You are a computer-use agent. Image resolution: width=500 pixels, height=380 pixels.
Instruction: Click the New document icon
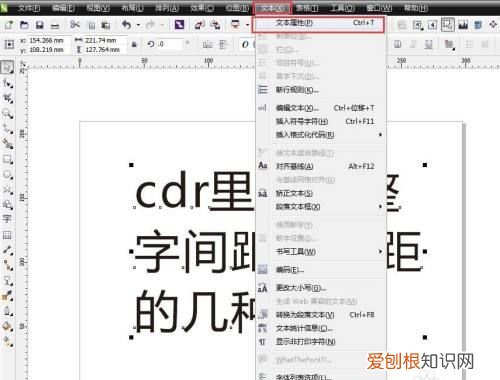coord(8,25)
